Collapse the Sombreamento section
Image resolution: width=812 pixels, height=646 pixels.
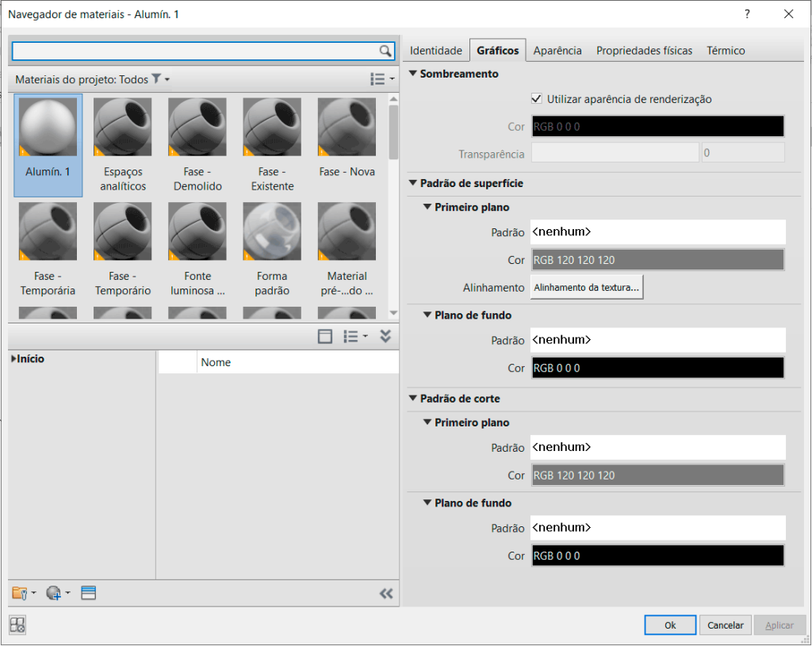[413, 74]
